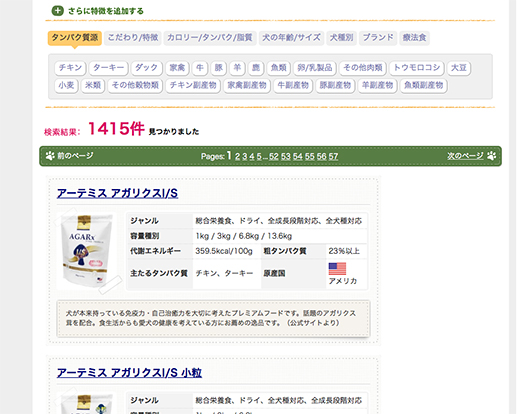518x414 pixels.
Task: Click the 1kg / 3kg / 6.8kg / 13.6kg value
Action: tap(244, 236)
